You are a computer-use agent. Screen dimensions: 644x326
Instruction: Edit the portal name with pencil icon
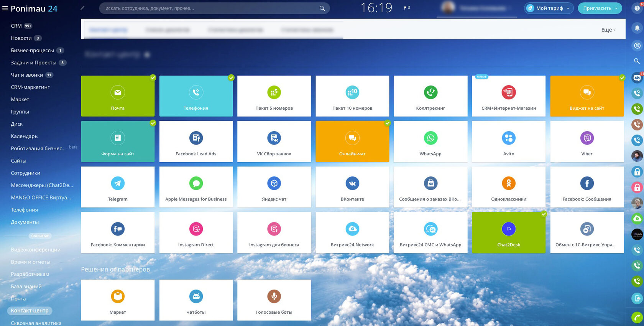coord(82,8)
